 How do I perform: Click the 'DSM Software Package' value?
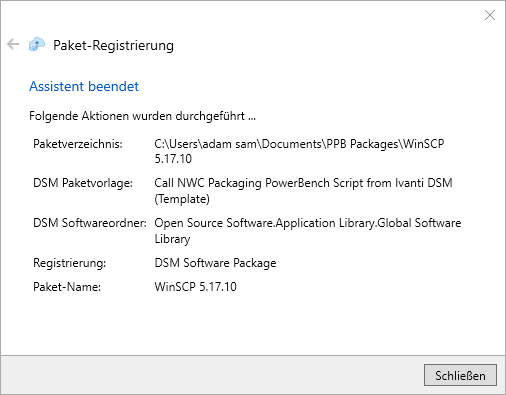coord(215,263)
